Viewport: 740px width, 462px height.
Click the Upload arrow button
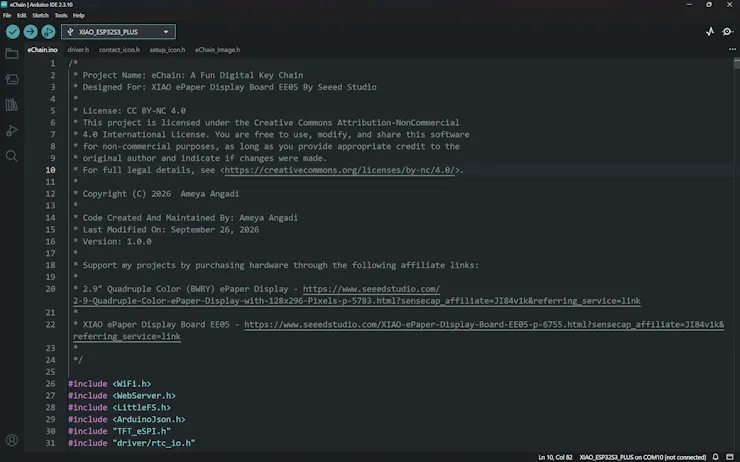[x=31, y=32]
